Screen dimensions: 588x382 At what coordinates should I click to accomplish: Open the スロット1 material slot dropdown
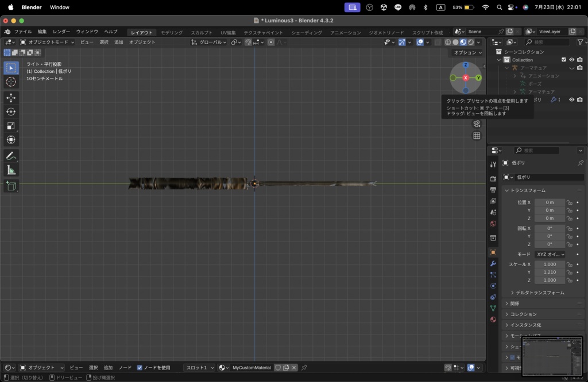point(199,368)
